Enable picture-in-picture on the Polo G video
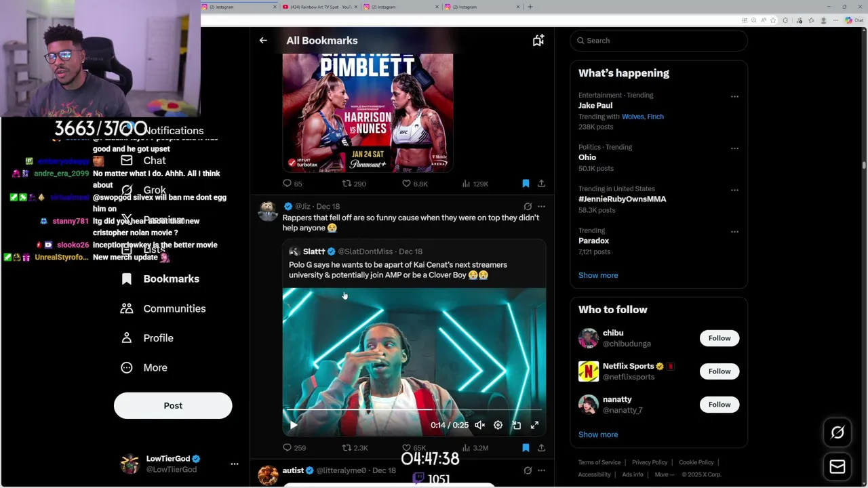This screenshot has width=868, height=488. click(x=516, y=425)
